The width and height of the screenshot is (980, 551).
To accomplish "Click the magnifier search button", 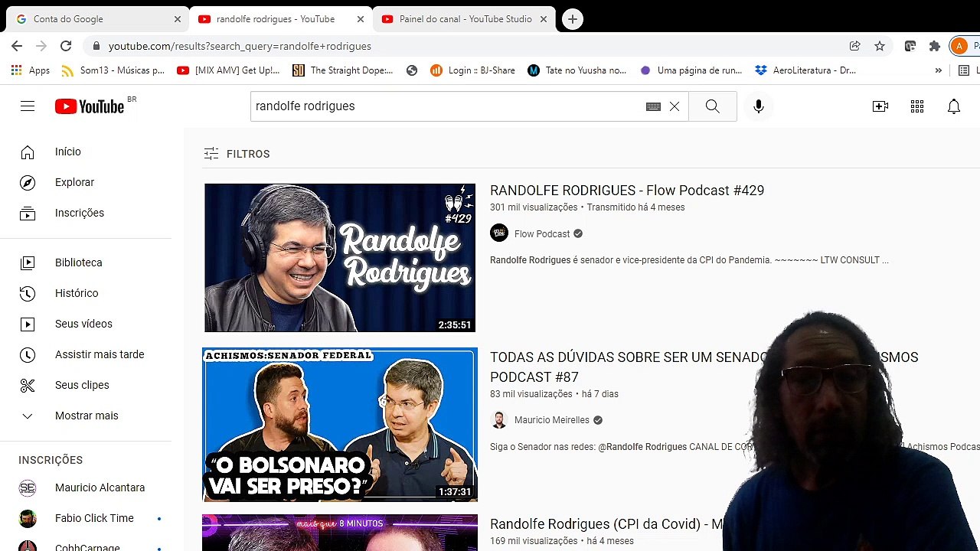I will click(x=713, y=106).
